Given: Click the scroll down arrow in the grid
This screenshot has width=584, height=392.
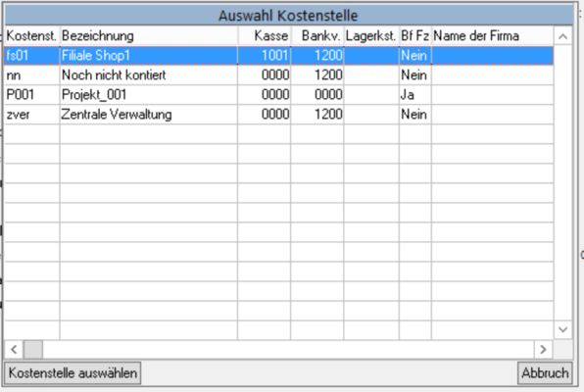Looking at the screenshot, I should (x=562, y=329).
